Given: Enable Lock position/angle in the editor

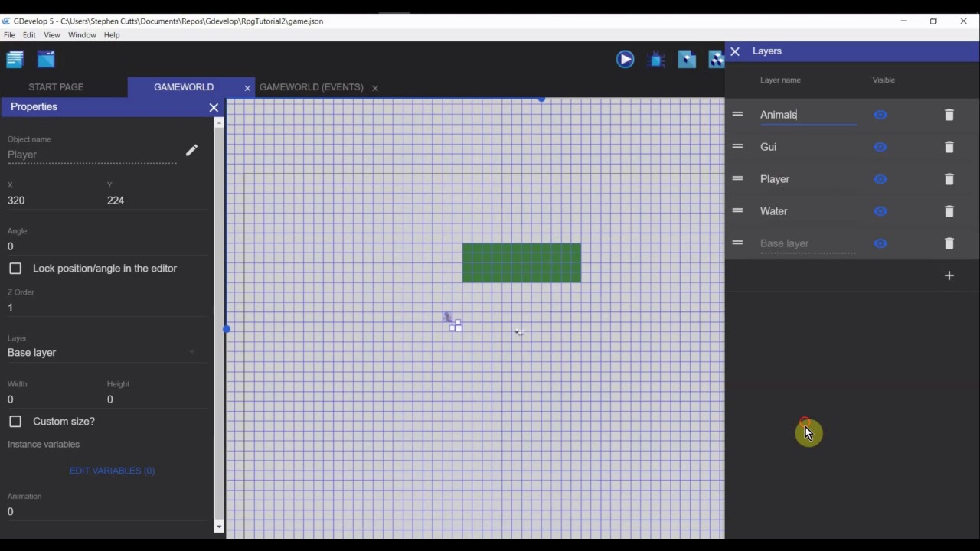Looking at the screenshot, I should 15,269.
